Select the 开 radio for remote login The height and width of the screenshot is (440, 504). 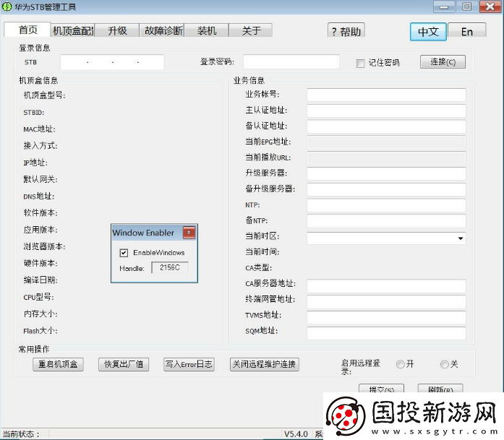coord(400,364)
